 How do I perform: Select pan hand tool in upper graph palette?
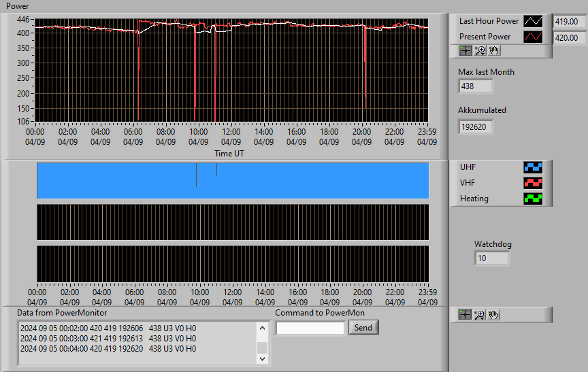point(494,50)
